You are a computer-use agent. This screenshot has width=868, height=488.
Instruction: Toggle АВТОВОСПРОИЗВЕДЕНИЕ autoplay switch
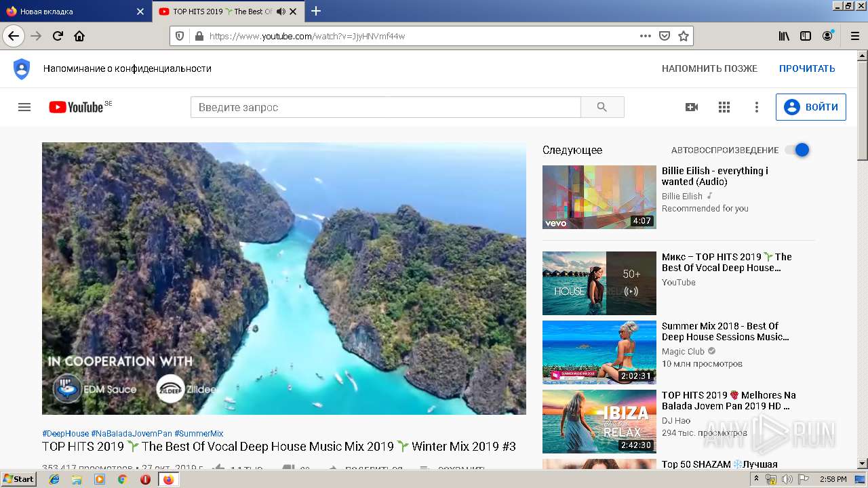[x=797, y=150]
